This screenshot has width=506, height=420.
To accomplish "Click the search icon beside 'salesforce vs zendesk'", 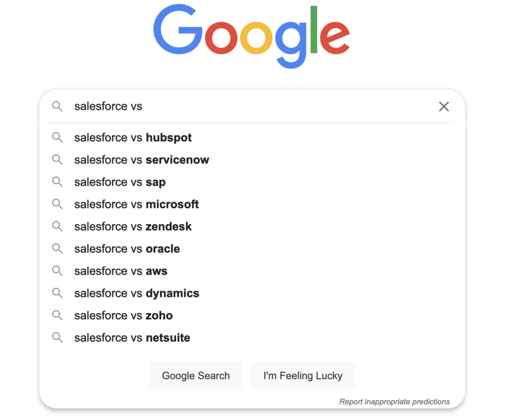I will (x=57, y=226).
